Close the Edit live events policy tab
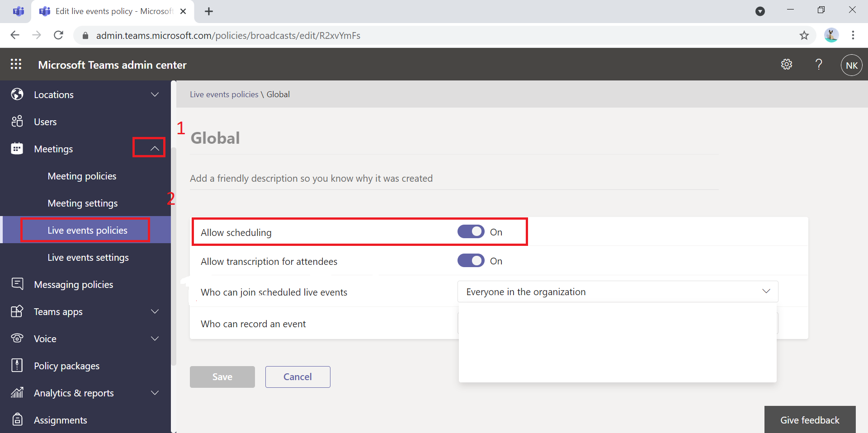 (x=183, y=11)
